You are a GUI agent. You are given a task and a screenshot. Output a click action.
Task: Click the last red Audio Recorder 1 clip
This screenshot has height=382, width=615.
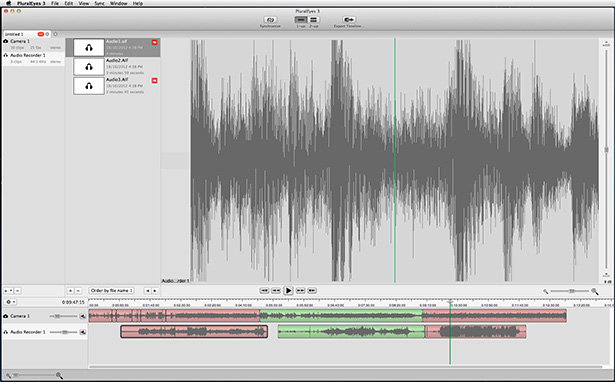tap(475, 332)
